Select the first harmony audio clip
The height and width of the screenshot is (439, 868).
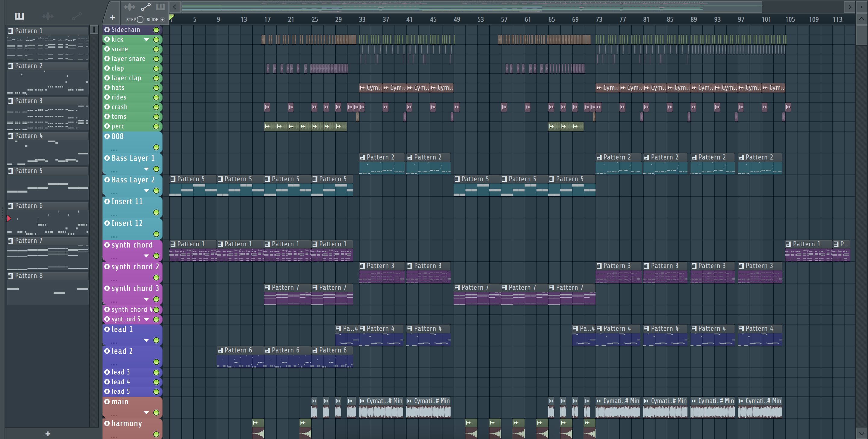click(258, 428)
